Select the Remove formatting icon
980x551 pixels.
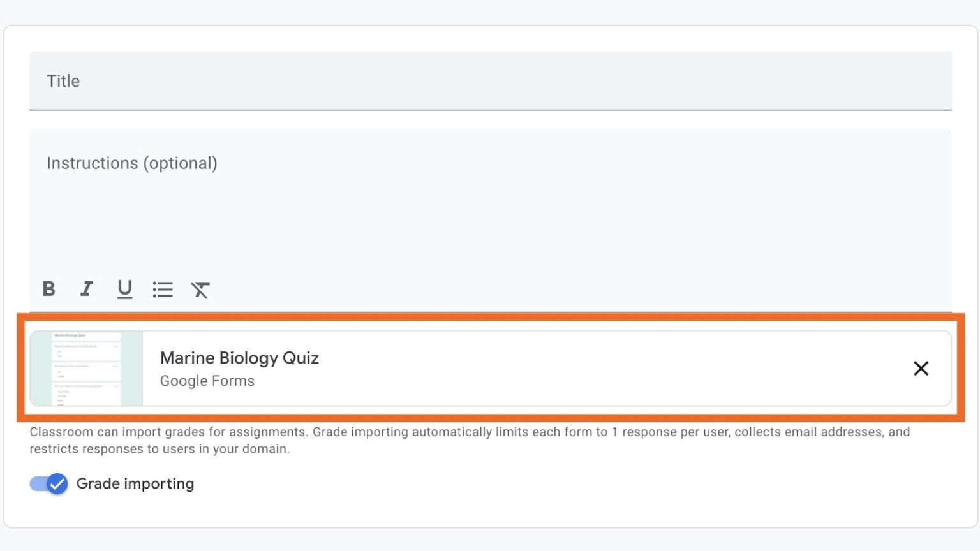click(200, 290)
